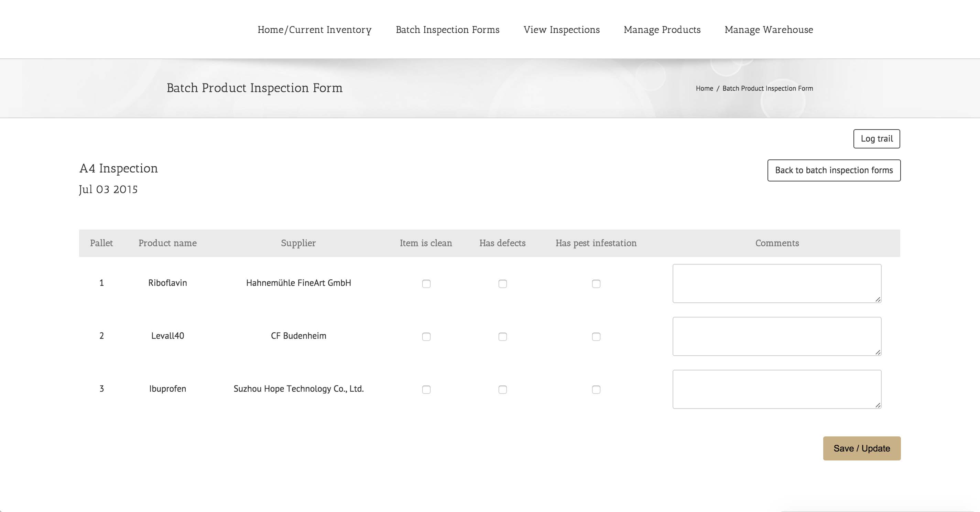Select Manage Products menu item

[662, 30]
